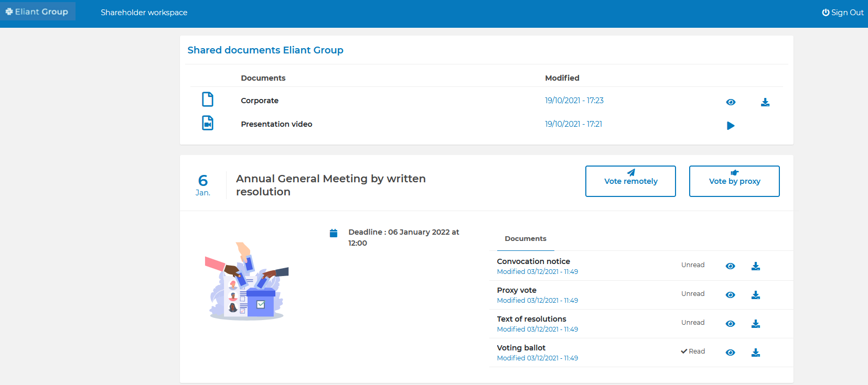Download the Corporate document
The width and height of the screenshot is (868, 385).
pyautogui.click(x=765, y=102)
